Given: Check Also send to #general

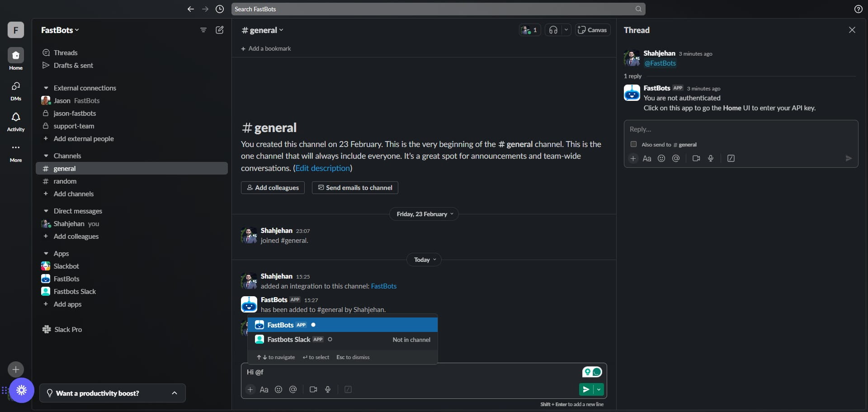Looking at the screenshot, I should tap(633, 144).
